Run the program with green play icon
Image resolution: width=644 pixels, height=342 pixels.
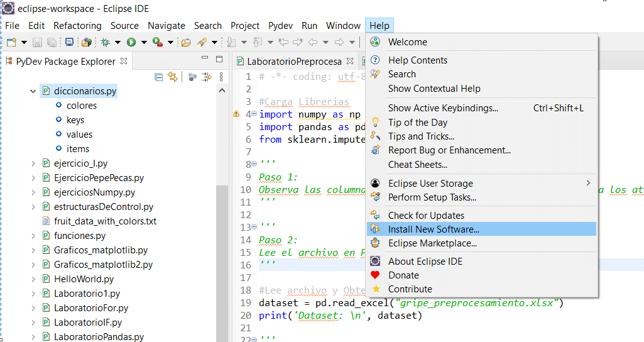click(131, 42)
